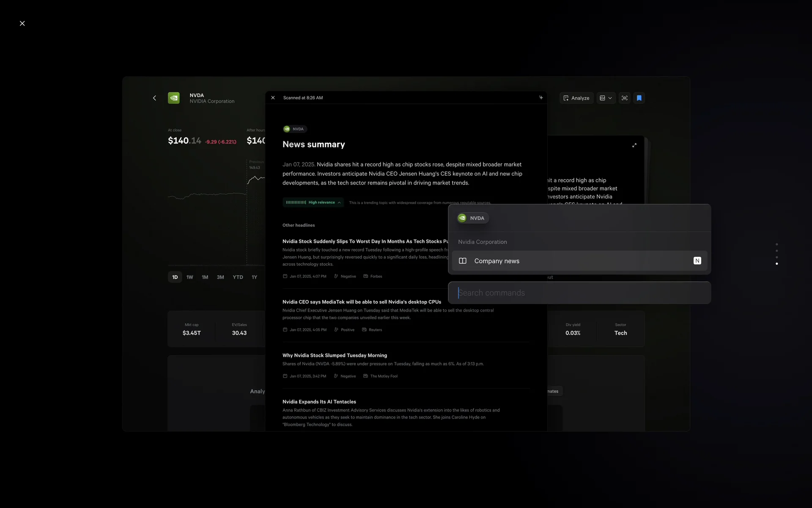Select the 1W chart range
Image resolution: width=812 pixels, height=508 pixels.
click(x=189, y=277)
